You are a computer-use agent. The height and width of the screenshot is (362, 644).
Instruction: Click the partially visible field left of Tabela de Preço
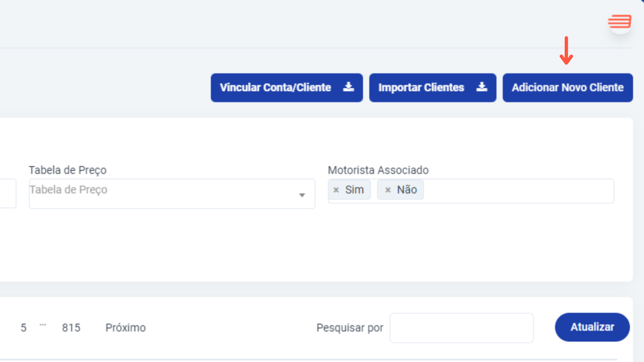(8, 194)
